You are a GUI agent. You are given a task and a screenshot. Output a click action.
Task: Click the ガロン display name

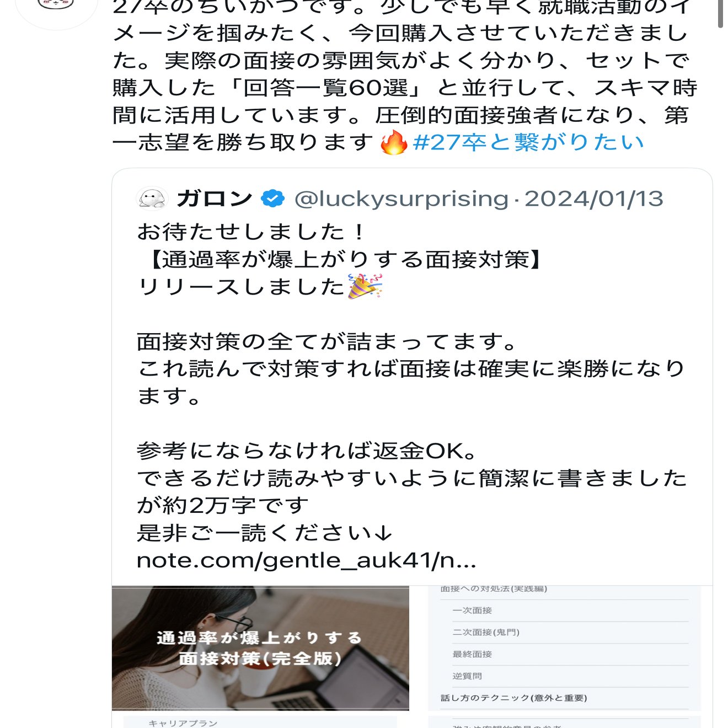pyautogui.click(x=215, y=199)
